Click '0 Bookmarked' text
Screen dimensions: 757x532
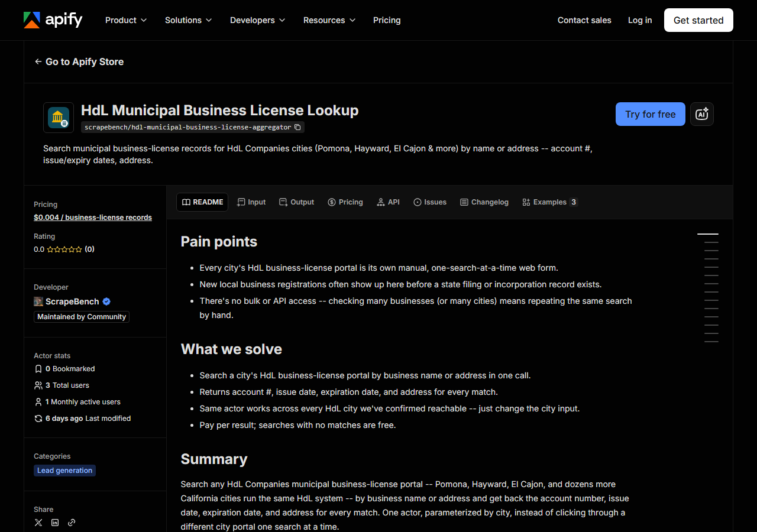70,369
